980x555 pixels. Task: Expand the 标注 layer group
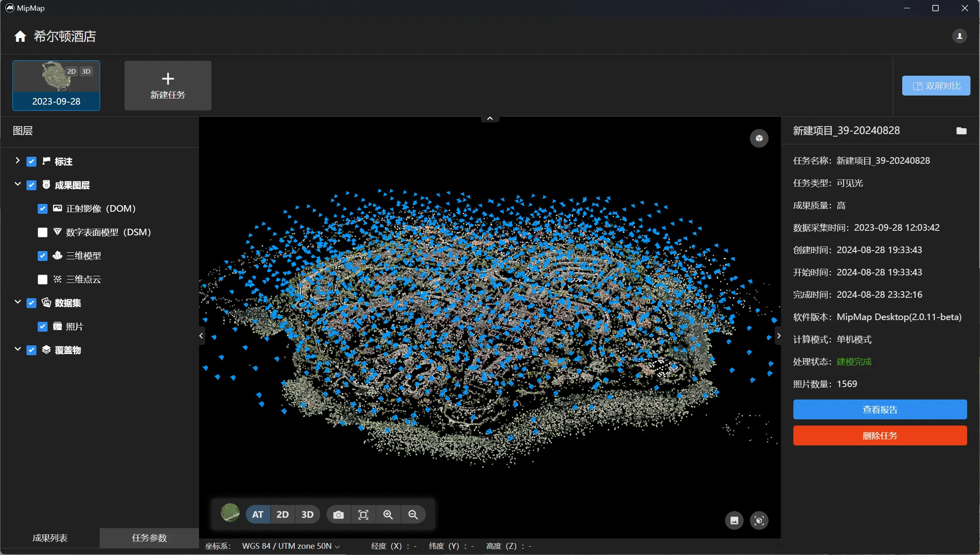click(x=17, y=161)
